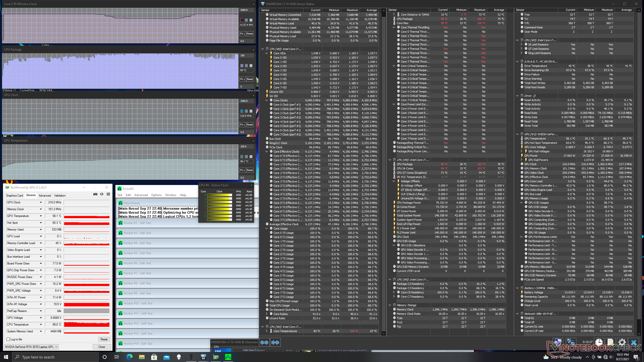Switch to GPU-Z Advanced tab
The height and width of the screenshot is (362, 644).
click(x=45, y=195)
